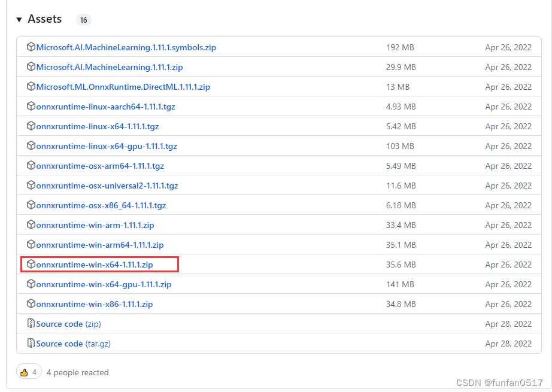This screenshot has width=552, height=392.
Task: Click package icon beside onnxruntime-linux-aarch64-1.11.1.tgz
Action: point(31,106)
